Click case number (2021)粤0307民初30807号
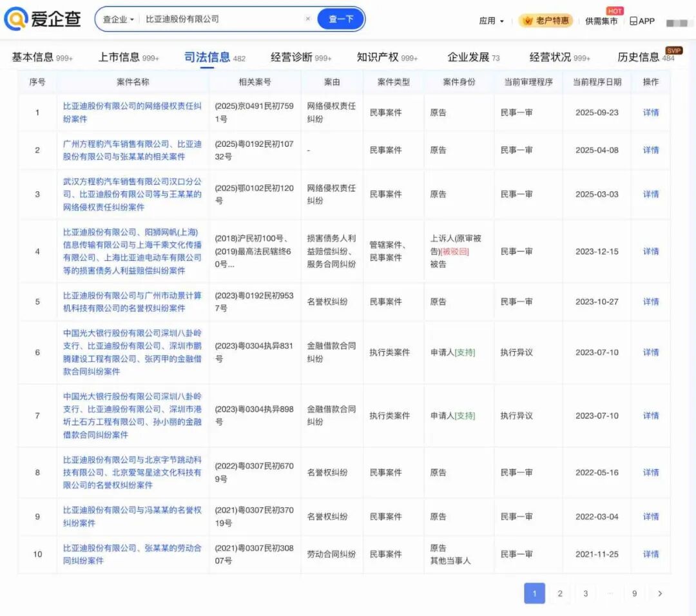This screenshot has height=616, width=696. tap(255, 554)
